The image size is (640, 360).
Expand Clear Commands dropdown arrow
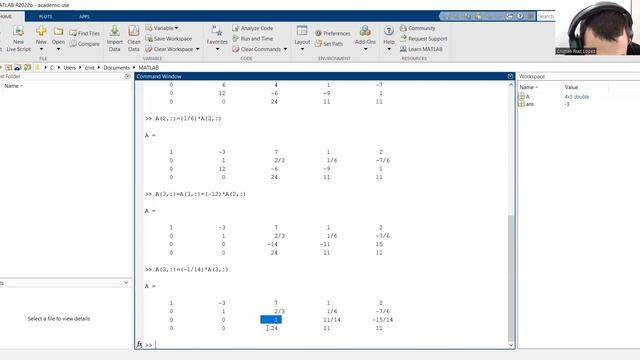tap(285, 49)
